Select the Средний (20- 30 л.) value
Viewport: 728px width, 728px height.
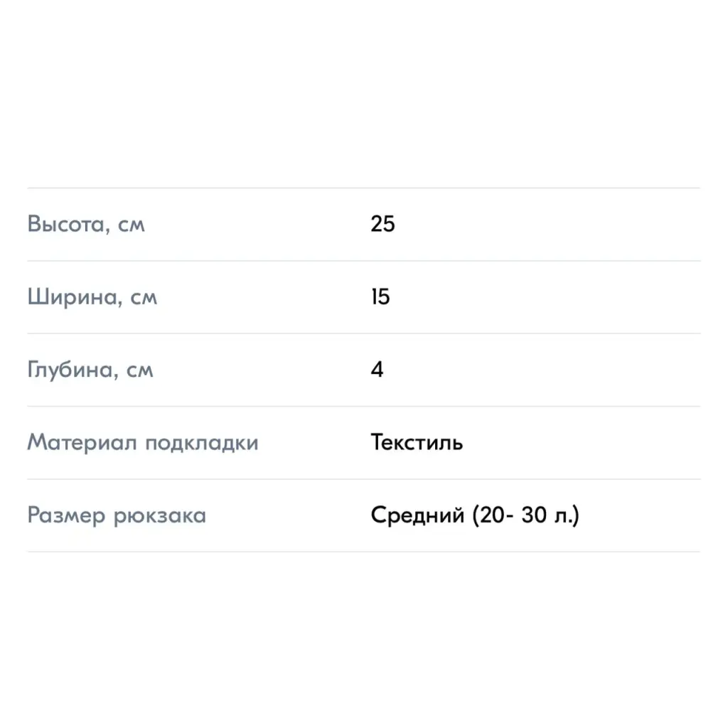pos(475,515)
